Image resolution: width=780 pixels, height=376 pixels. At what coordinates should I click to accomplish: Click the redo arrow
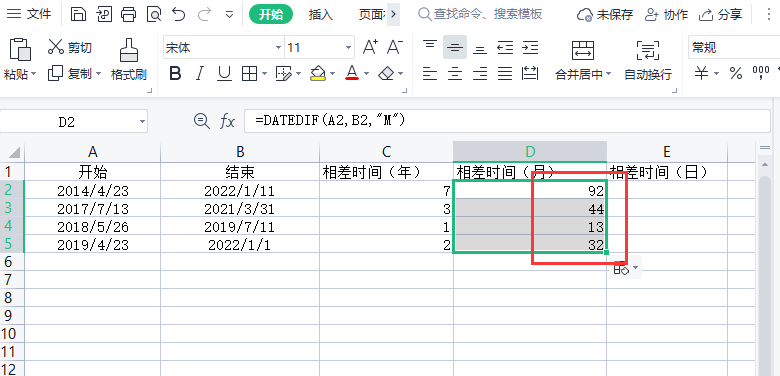204,14
